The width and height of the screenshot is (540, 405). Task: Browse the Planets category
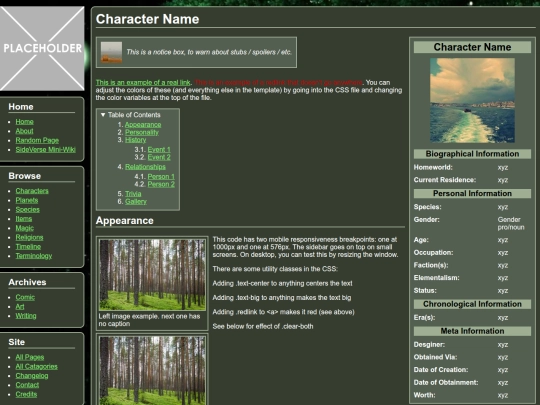pos(27,200)
